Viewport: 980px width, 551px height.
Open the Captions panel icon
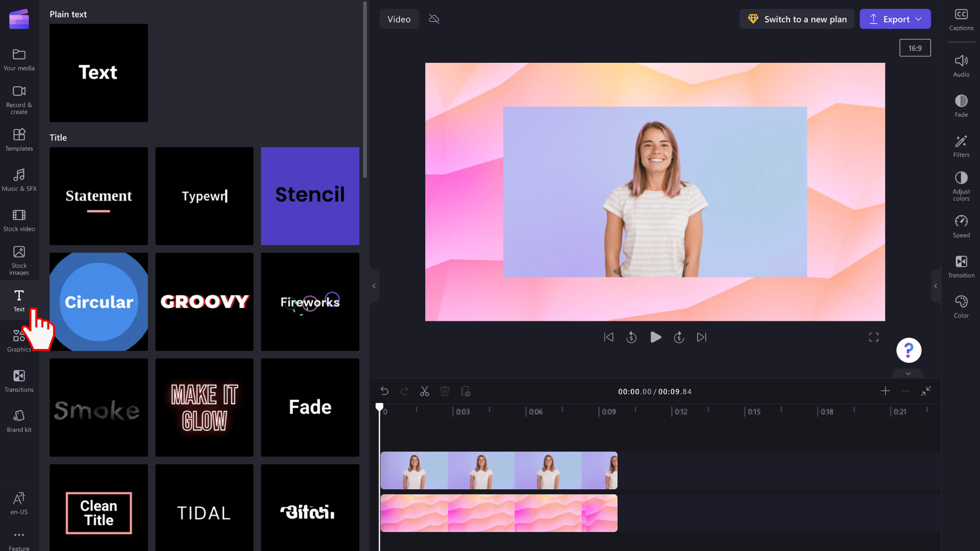click(x=961, y=18)
